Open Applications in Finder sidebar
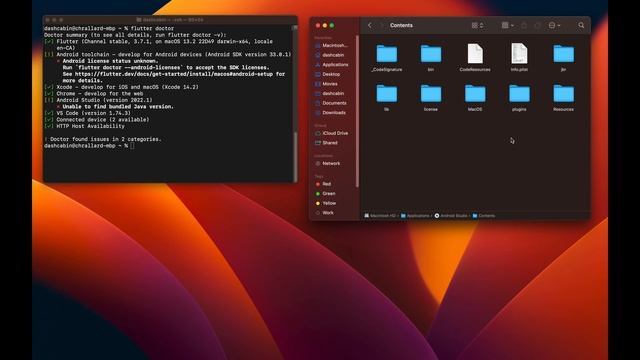This screenshot has width=640, height=360. point(332,64)
